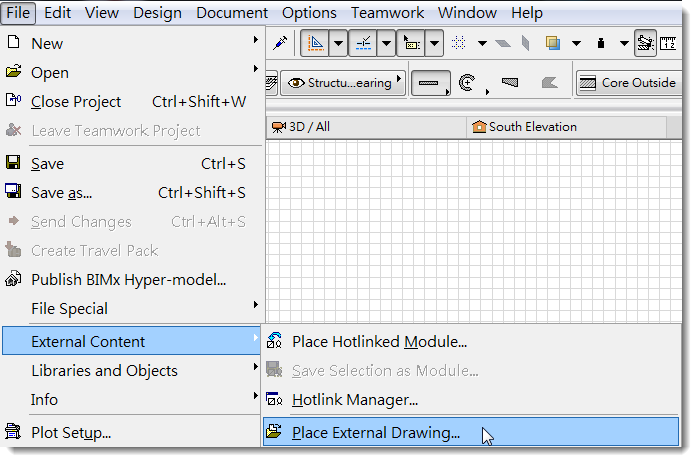697x462 pixels.
Task: Click the Close Project icon
Action: click(x=13, y=100)
